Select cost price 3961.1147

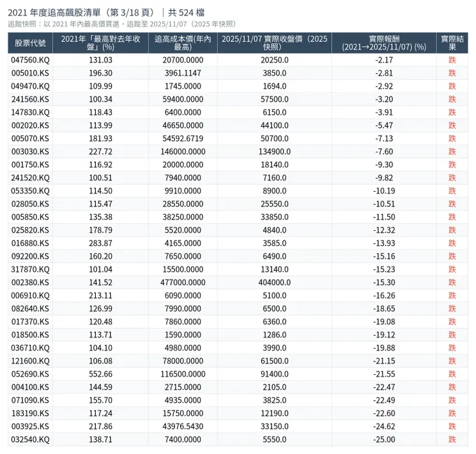click(183, 73)
